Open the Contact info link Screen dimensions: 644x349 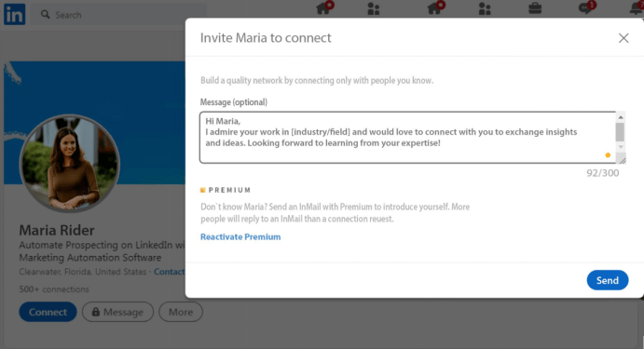(x=170, y=272)
